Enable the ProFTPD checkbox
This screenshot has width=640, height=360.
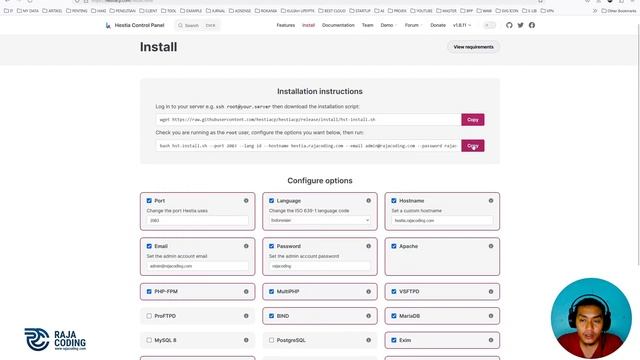(x=149, y=316)
